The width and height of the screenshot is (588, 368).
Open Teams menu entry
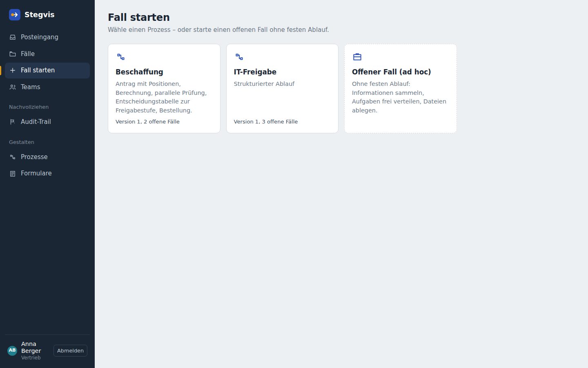pyautogui.click(x=47, y=87)
